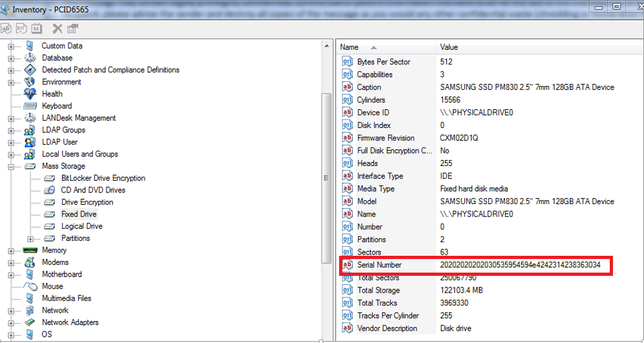Image resolution: width=644 pixels, height=343 pixels.
Task: Click the Custom Data computer icon
Action: click(30, 46)
